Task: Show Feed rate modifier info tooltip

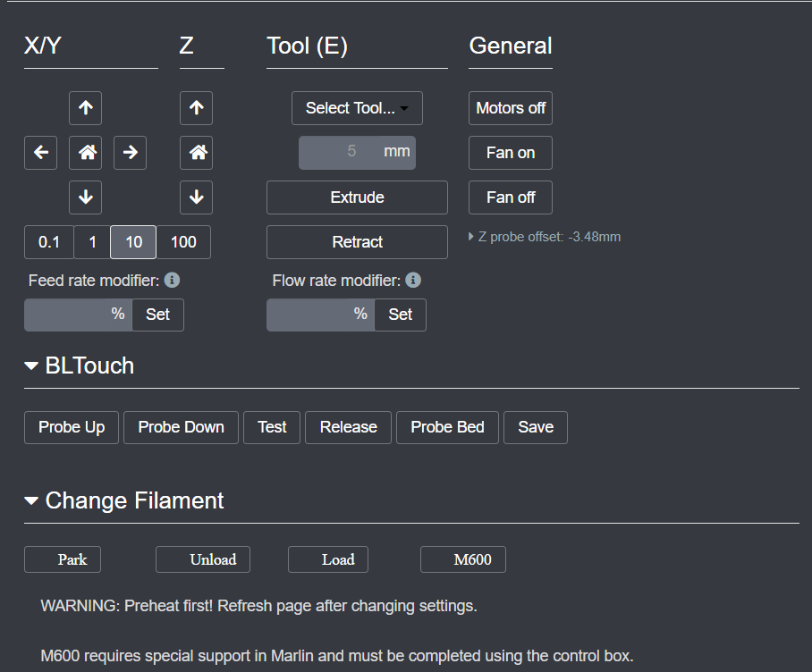Action: (x=172, y=281)
